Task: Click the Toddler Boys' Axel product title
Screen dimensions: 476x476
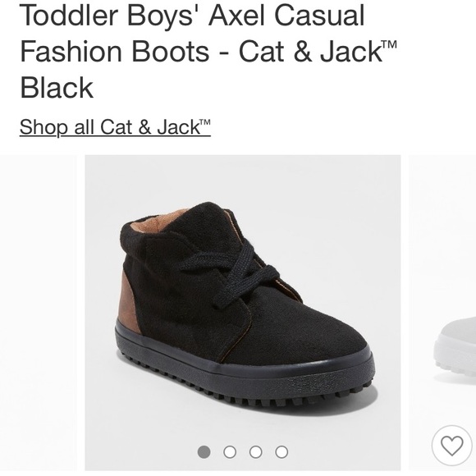Action: (x=208, y=51)
